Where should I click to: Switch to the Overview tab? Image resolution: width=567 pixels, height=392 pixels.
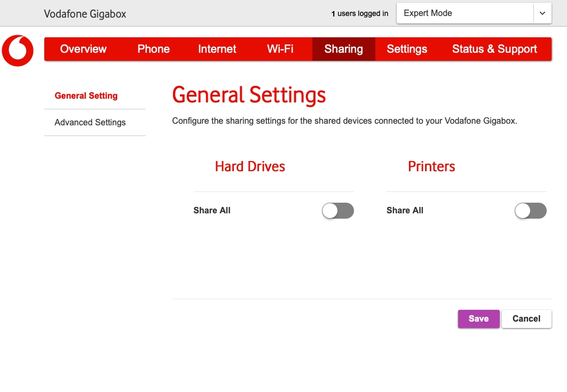83,49
